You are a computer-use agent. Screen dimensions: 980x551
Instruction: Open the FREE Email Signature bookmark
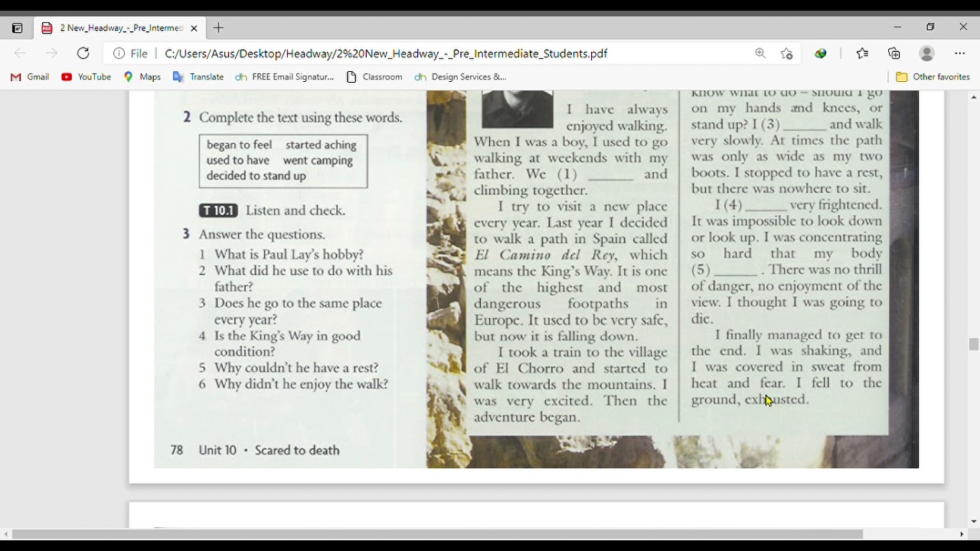pos(285,77)
